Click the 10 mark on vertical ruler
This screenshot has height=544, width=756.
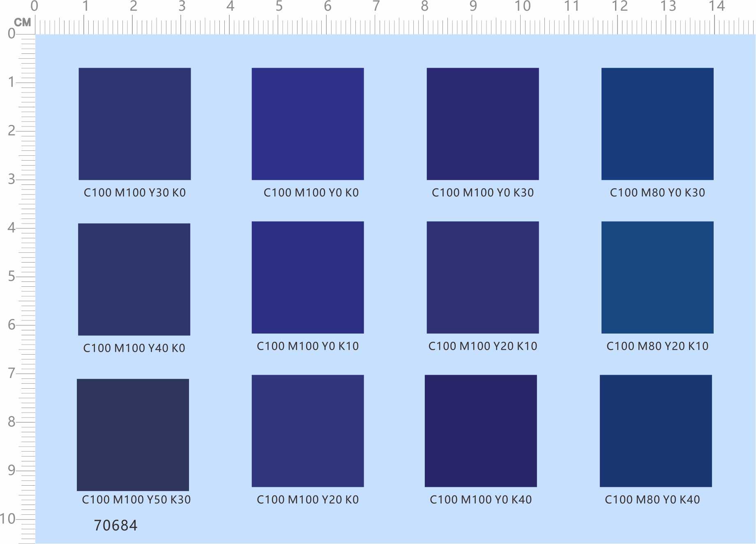(x=7, y=519)
